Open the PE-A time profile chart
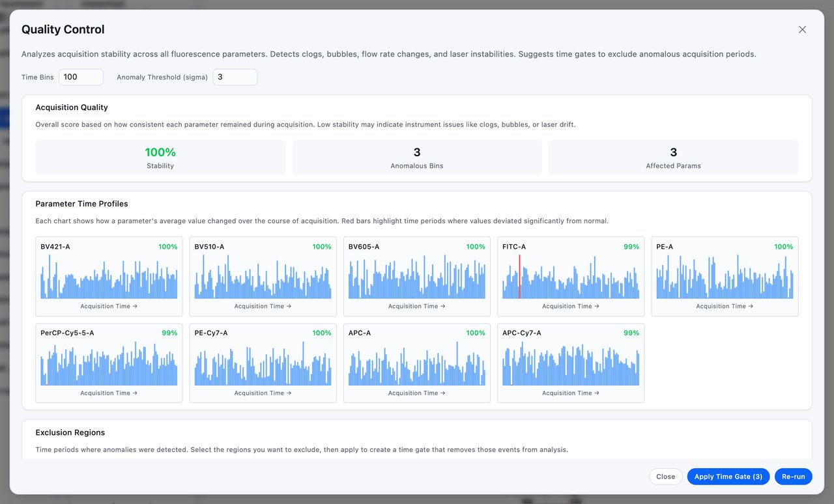834x504 pixels. (x=725, y=276)
